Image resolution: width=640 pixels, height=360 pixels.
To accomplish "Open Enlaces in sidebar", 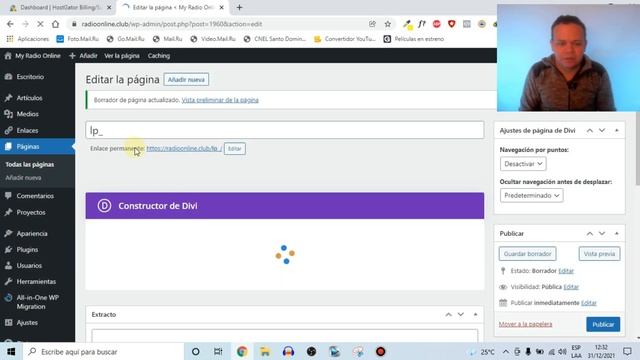I will [x=27, y=130].
